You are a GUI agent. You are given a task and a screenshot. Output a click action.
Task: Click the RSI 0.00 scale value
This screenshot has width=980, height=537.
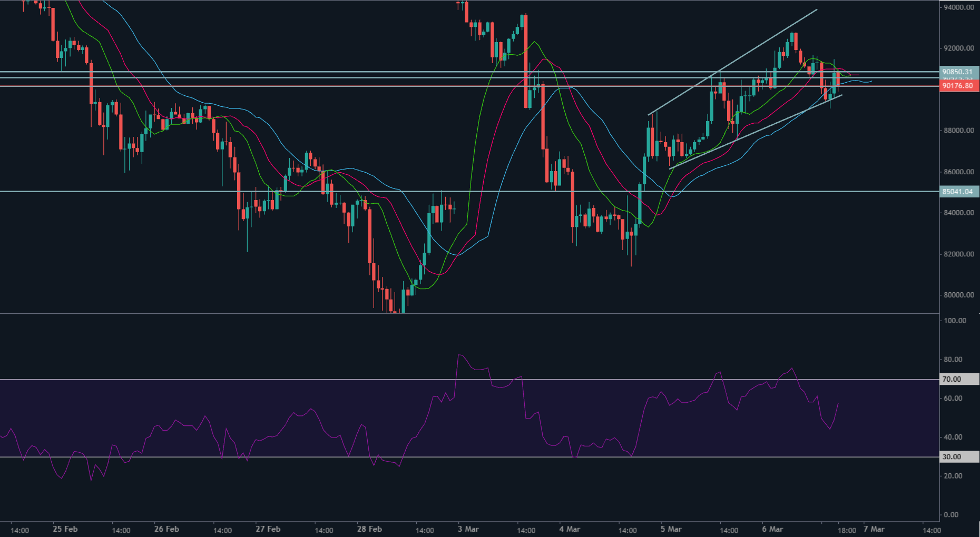(x=952, y=515)
